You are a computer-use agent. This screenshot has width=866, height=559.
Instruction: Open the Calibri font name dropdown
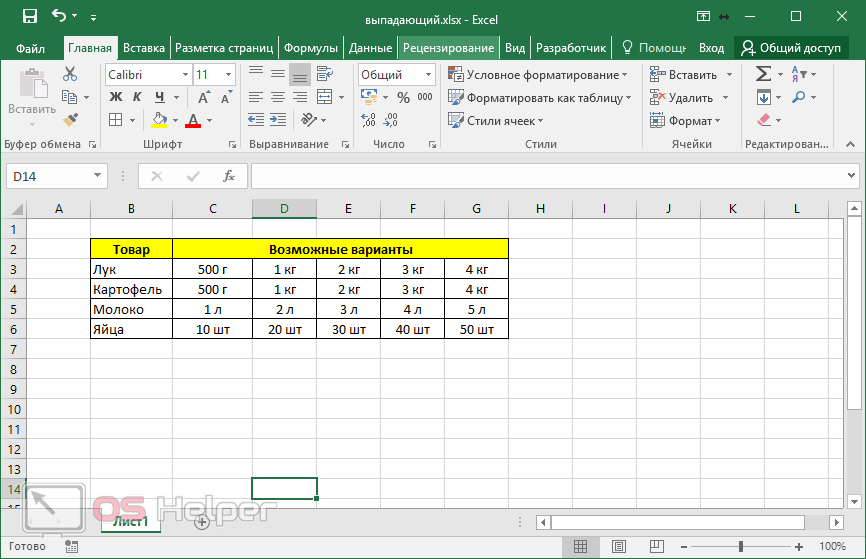[x=185, y=75]
